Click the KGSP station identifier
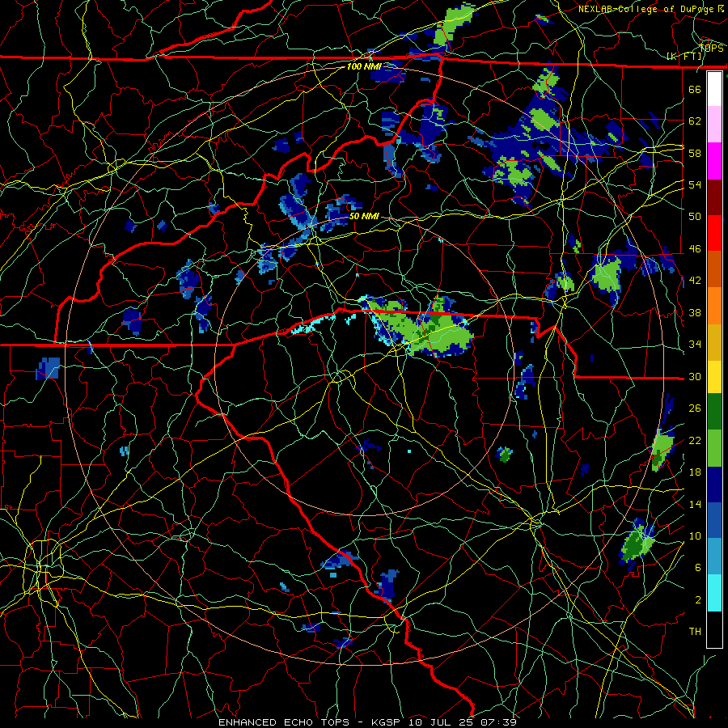This screenshot has width=728, height=728. (x=387, y=722)
